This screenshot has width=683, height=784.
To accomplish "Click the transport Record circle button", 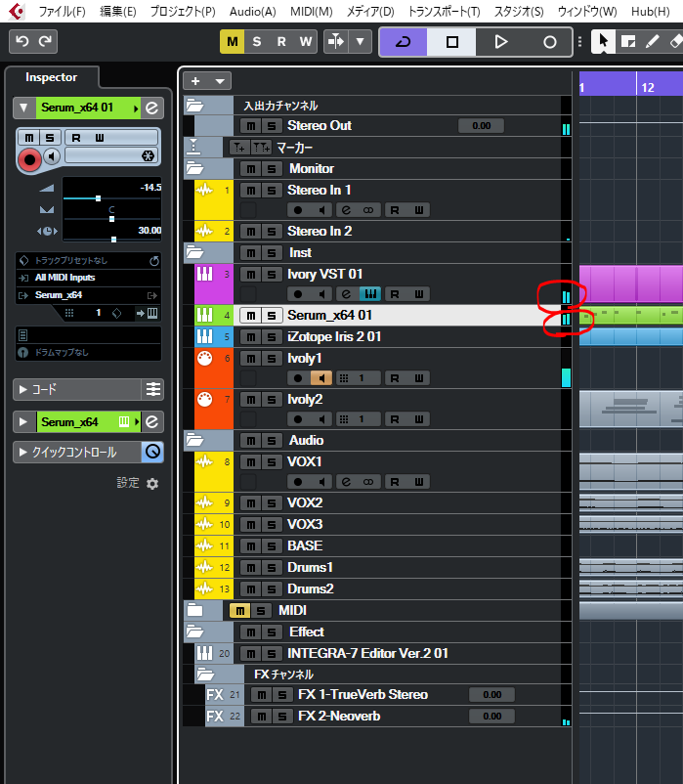I will (x=549, y=42).
